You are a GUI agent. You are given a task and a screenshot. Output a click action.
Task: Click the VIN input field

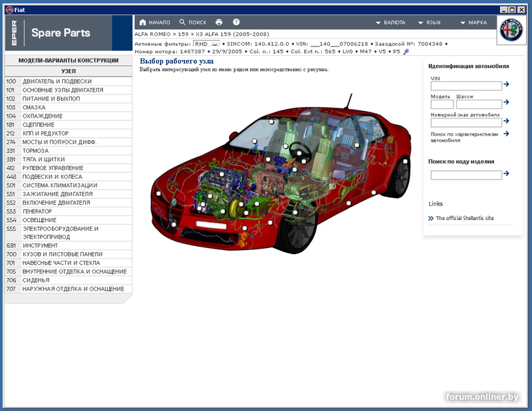[465, 86]
